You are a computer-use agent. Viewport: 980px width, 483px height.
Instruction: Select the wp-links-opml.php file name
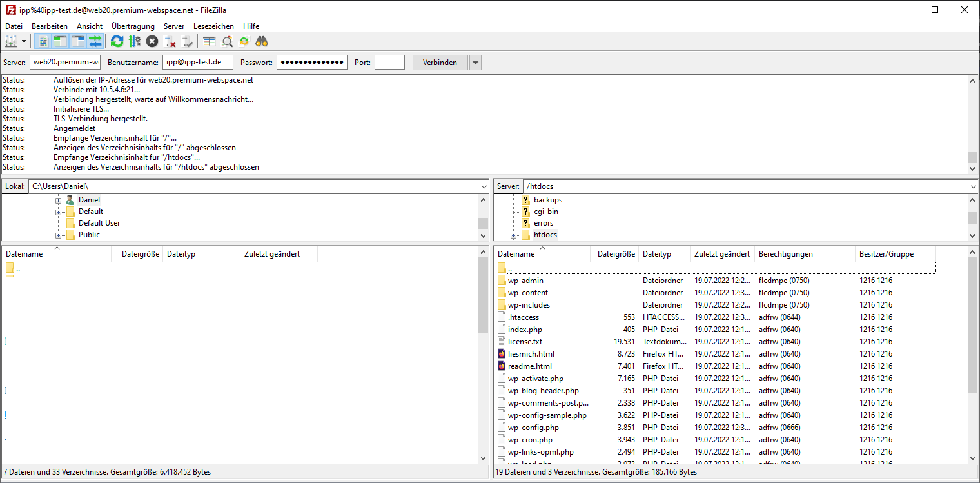click(540, 452)
